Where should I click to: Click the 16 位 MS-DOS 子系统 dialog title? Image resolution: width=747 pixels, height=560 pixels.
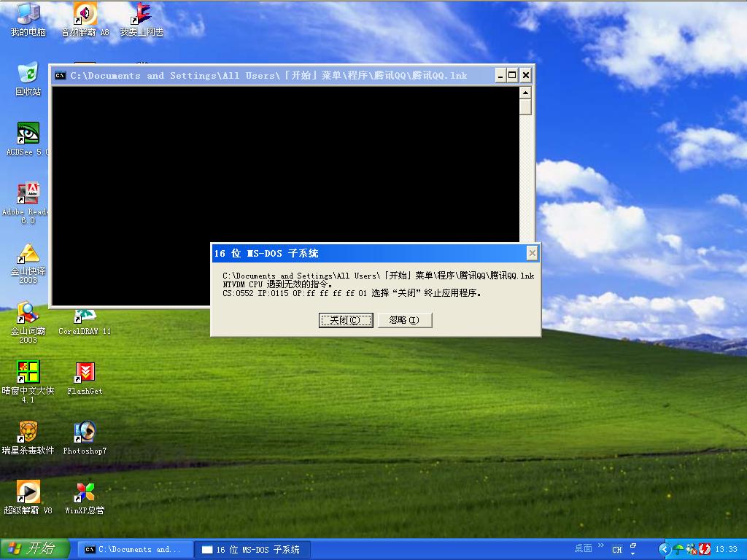point(266,253)
